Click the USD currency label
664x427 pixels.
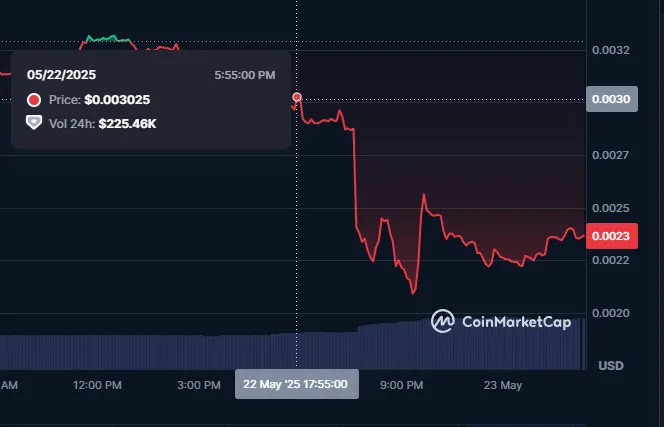(x=611, y=365)
